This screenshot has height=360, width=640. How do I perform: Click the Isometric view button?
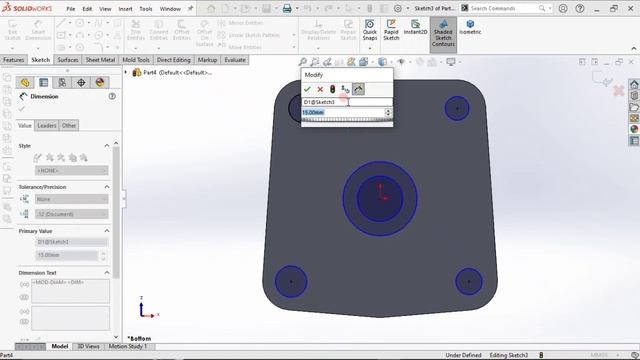click(x=470, y=27)
